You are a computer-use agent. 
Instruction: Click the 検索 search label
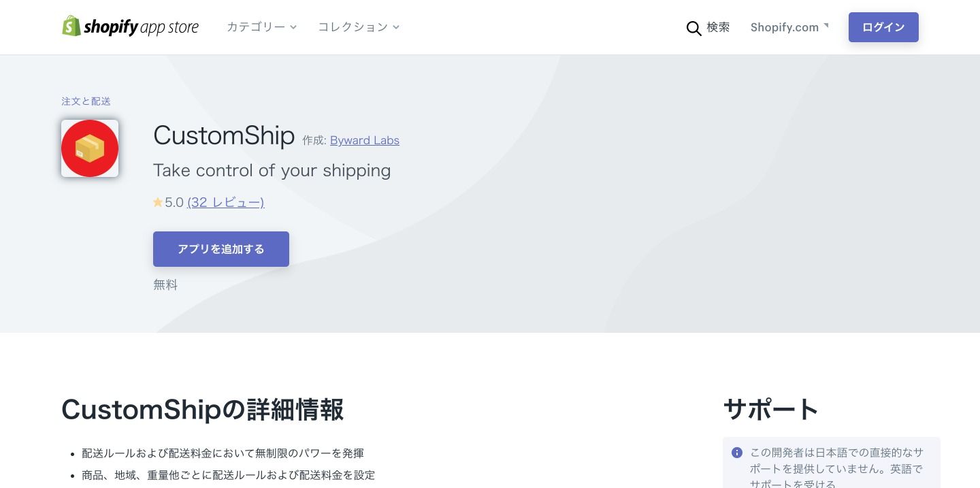(x=718, y=27)
